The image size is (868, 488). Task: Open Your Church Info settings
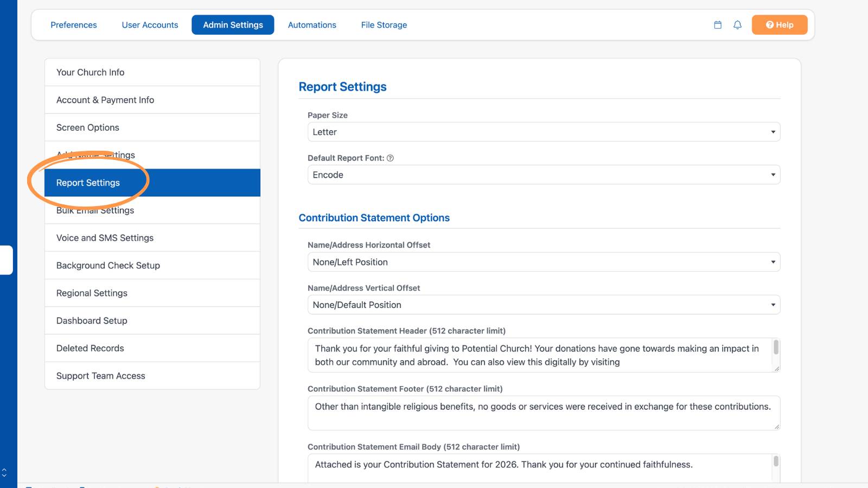coord(152,72)
